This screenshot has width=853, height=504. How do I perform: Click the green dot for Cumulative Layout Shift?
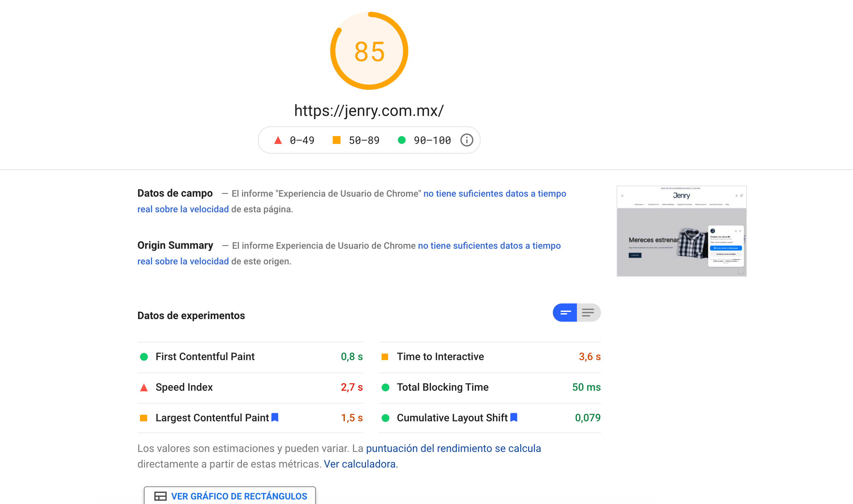pyautogui.click(x=385, y=418)
